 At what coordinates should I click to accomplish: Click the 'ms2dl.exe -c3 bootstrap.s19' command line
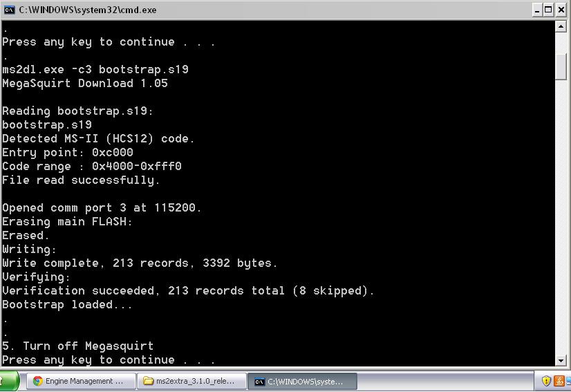point(95,69)
